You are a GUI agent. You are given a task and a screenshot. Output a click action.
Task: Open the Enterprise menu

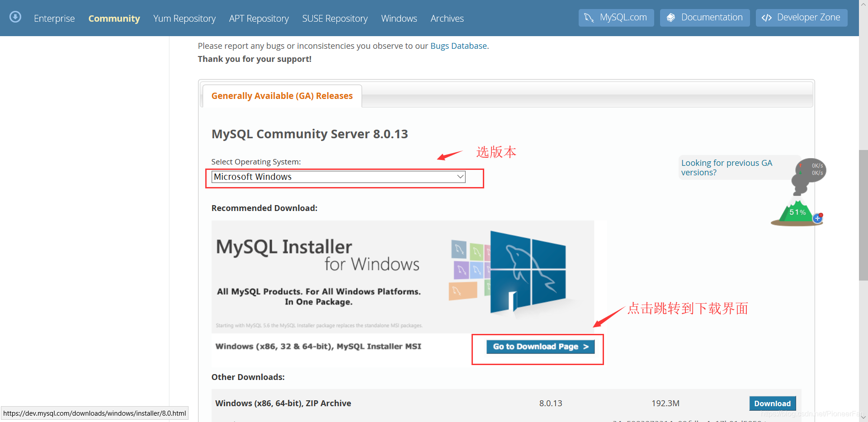coord(54,19)
